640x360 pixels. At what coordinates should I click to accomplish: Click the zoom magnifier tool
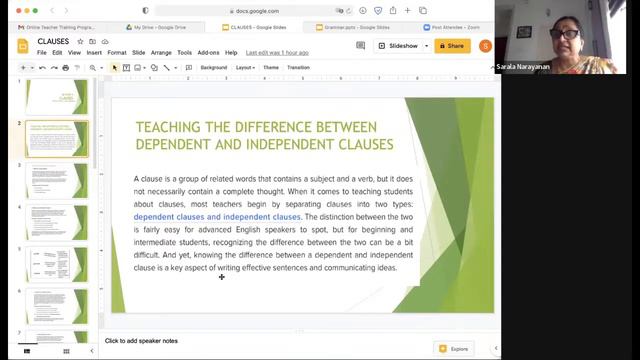point(93,68)
